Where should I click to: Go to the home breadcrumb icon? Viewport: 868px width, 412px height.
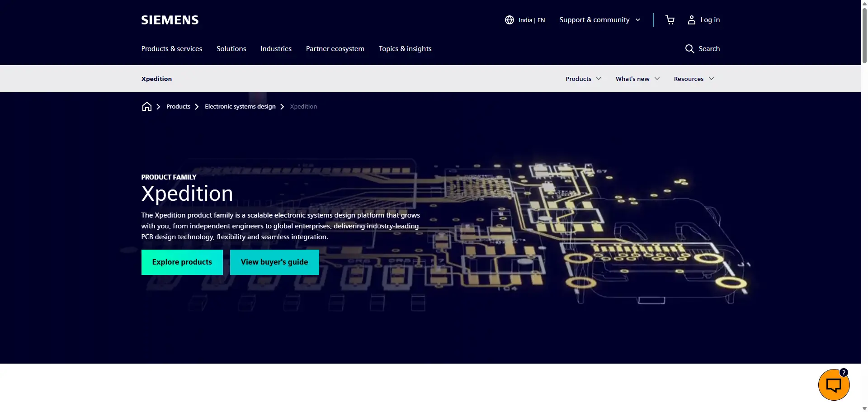[147, 107]
